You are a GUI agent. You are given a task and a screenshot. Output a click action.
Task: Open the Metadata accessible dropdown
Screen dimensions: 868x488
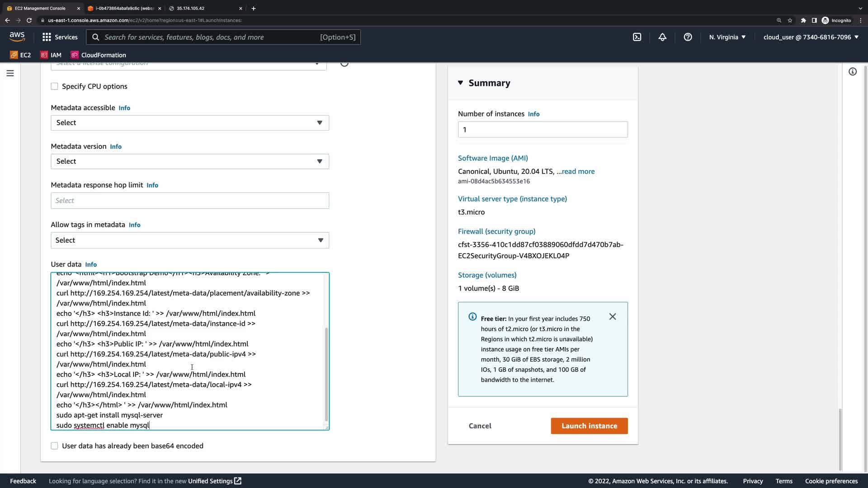click(x=190, y=123)
